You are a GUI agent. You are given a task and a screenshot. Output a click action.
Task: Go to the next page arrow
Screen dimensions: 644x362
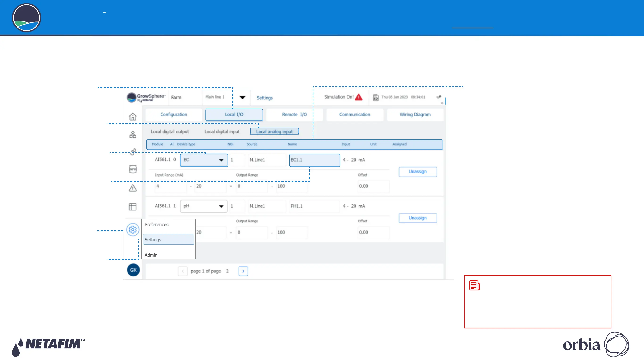(x=243, y=271)
